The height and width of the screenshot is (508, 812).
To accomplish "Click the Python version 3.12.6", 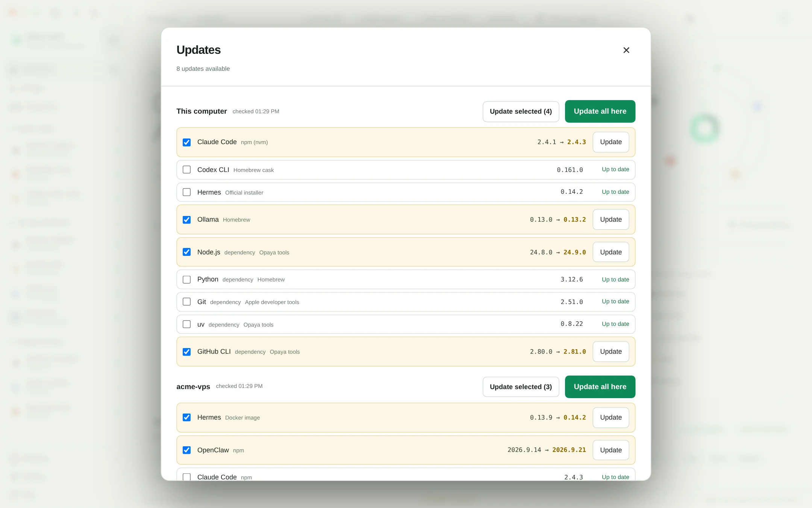I will (x=571, y=279).
